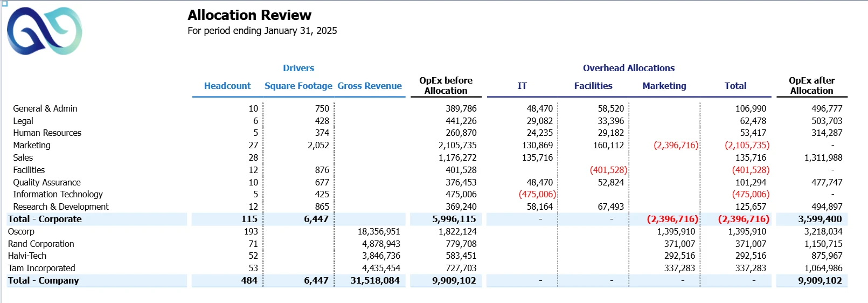
Task: Click Tam Incorporated OpEx after 1,064,986
Action: click(x=823, y=268)
